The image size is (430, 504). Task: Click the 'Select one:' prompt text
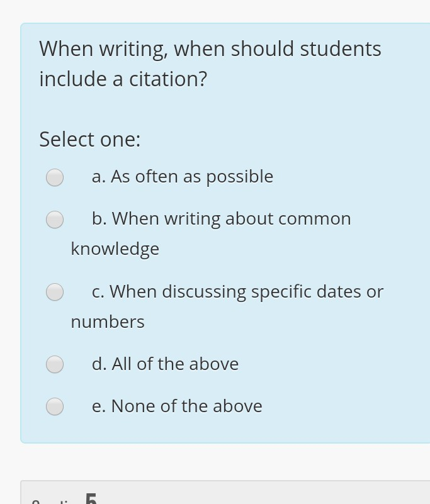(x=89, y=140)
